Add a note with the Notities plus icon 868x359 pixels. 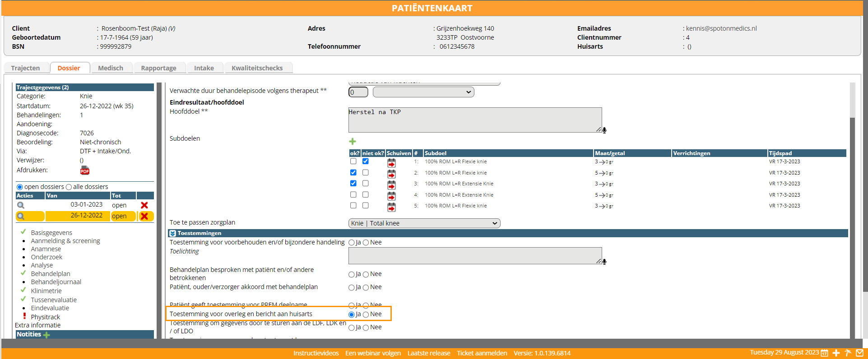46,335
